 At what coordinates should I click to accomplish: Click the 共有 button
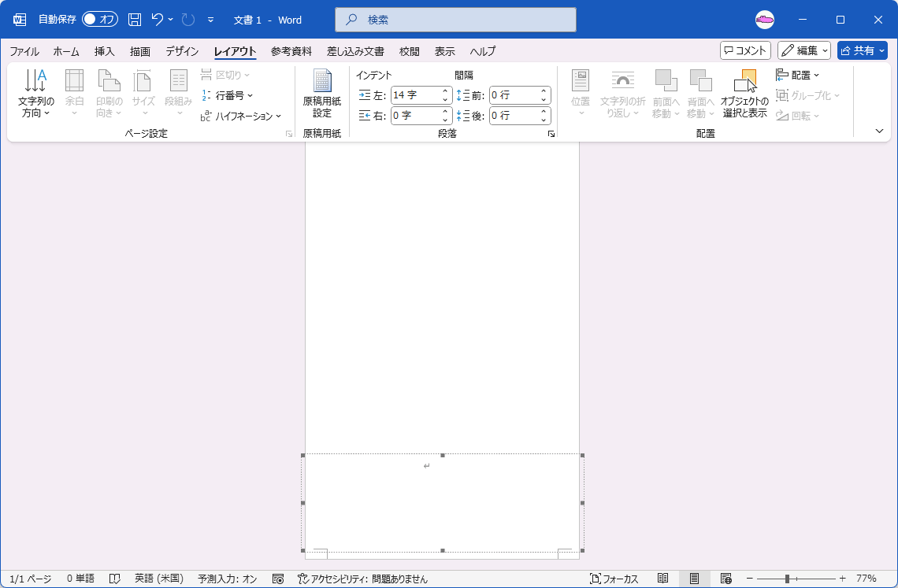(x=863, y=50)
